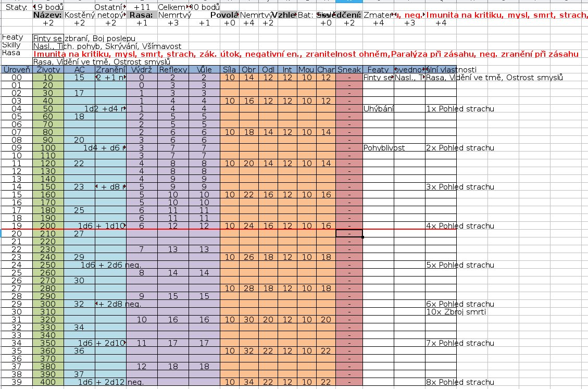
Task: Select the 1d6 + 2d6 neg. damage cell
Action: point(110,265)
